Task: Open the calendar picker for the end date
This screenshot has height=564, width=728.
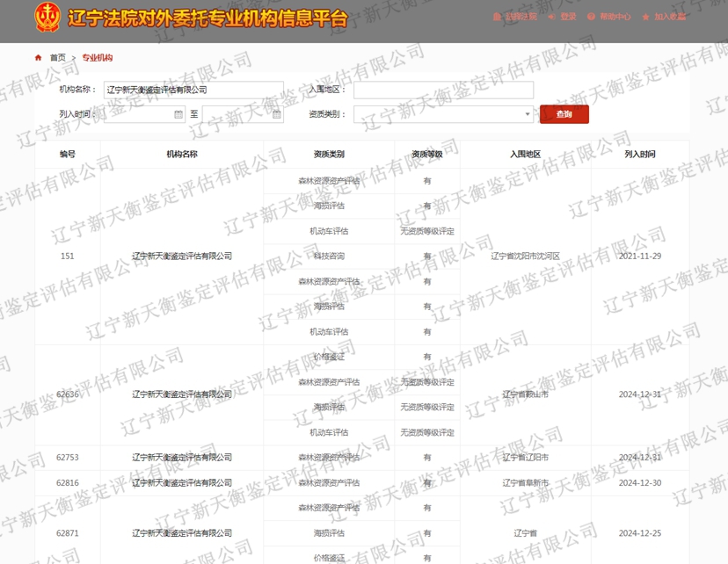Action: click(278, 114)
